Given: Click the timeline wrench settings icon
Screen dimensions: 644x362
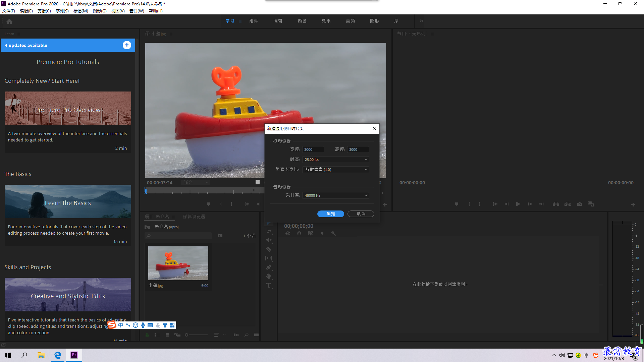Looking at the screenshot, I should (333, 233).
